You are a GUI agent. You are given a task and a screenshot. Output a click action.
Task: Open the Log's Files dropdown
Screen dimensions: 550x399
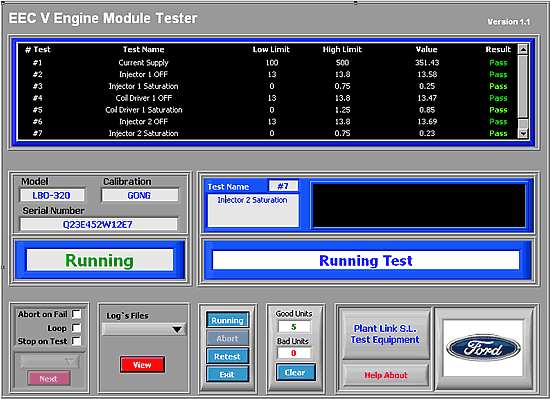[144, 329]
